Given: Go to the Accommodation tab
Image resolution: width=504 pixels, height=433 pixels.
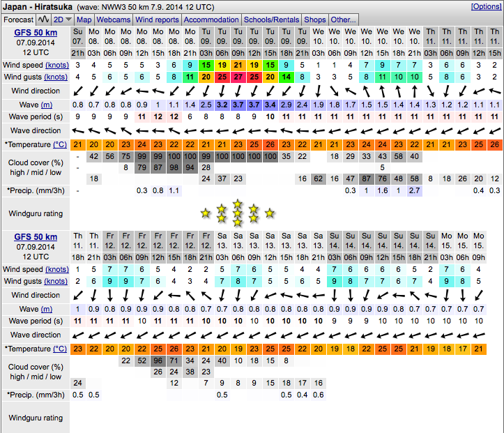Looking at the screenshot, I should tap(211, 20).
